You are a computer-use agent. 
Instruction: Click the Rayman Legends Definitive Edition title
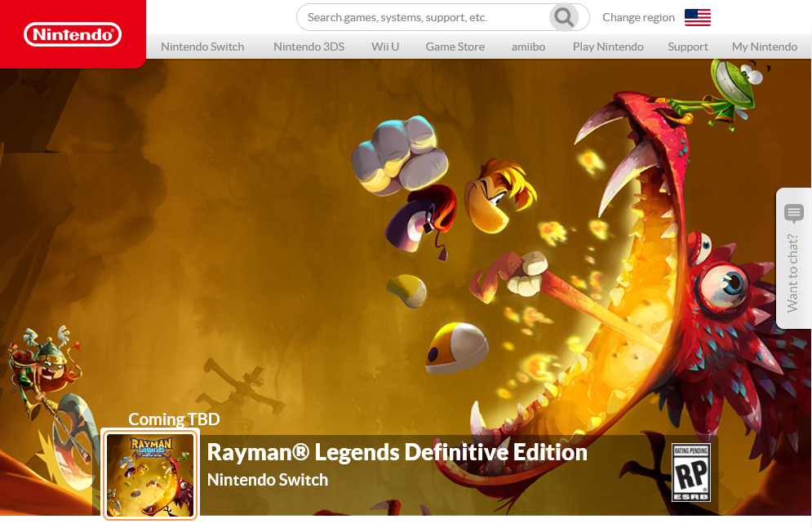coord(397,452)
